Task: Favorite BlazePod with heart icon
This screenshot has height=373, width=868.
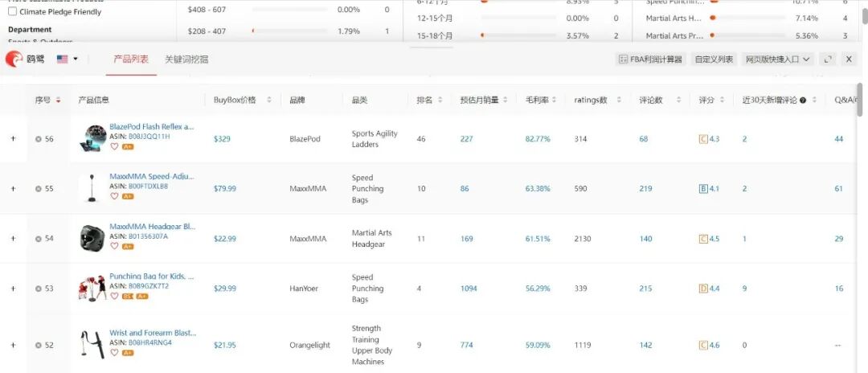Action: pos(114,146)
